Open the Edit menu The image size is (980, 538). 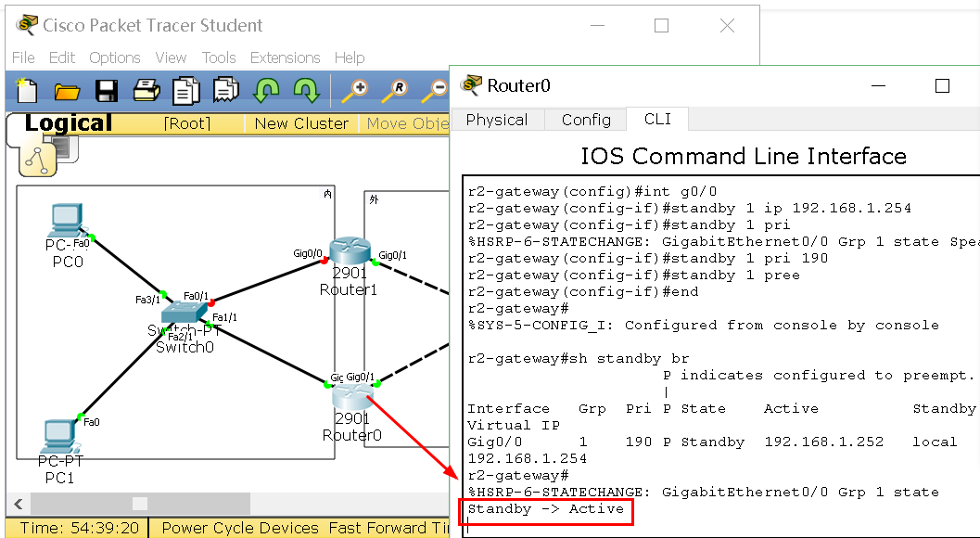(x=62, y=58)
